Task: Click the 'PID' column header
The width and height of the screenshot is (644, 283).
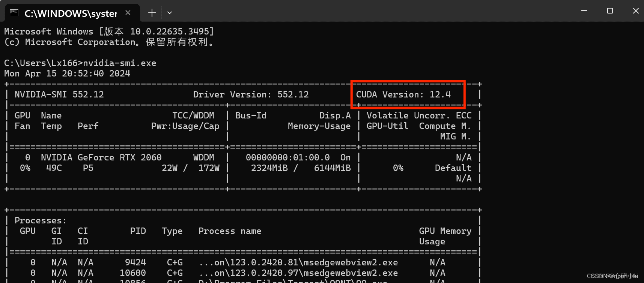Action: click(138, 231)
